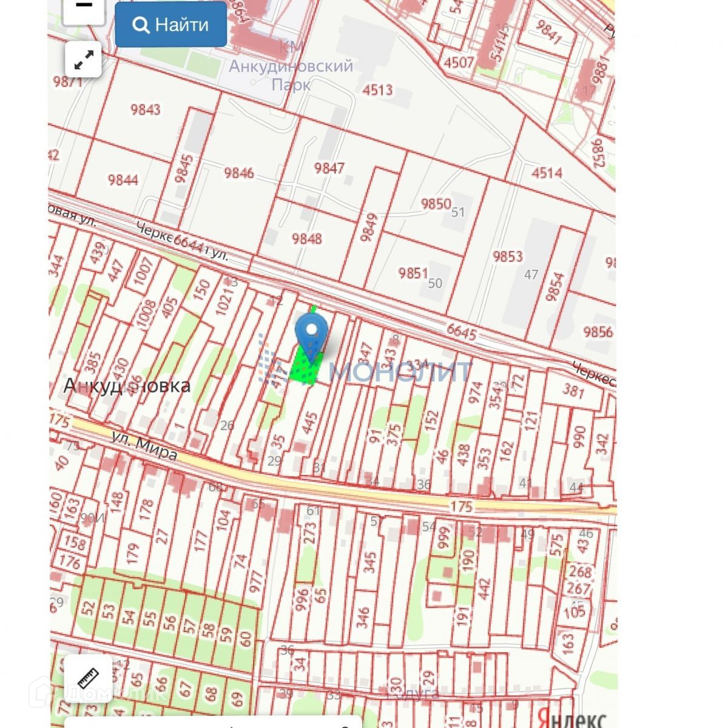Viewport: 728px width, 728px height.
Task: Click parcel number 1008
Action: (x=147, y=314)
